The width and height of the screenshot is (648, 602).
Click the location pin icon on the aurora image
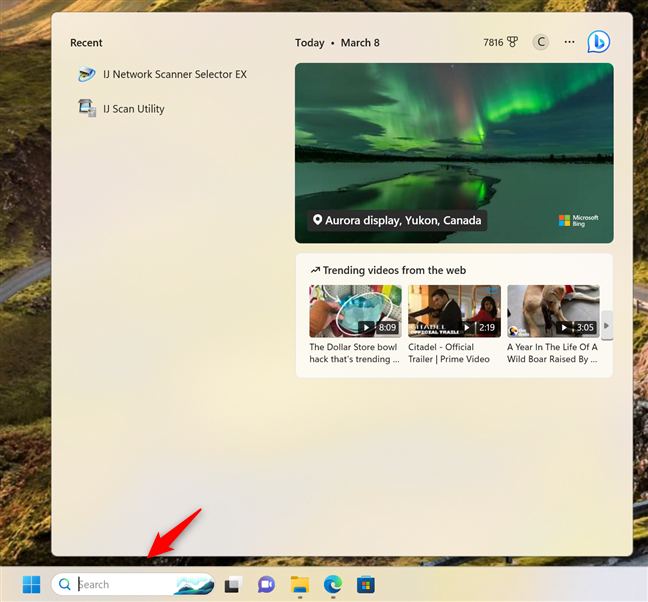pos(317,220)
